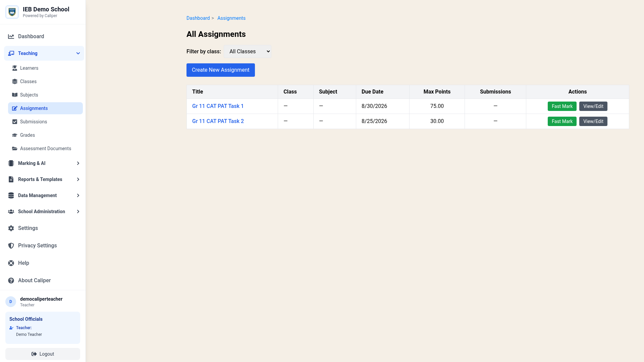This screenshot has height=362, width=644.
Task: Click the Classes stack icon
Action: point(15,81)
